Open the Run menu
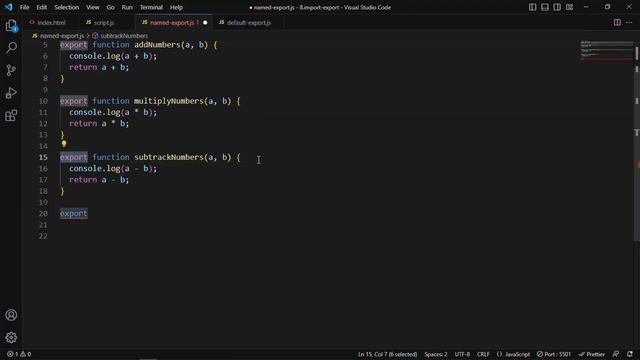This screenshot has height=360, width=640. click(x=127, y=7)
